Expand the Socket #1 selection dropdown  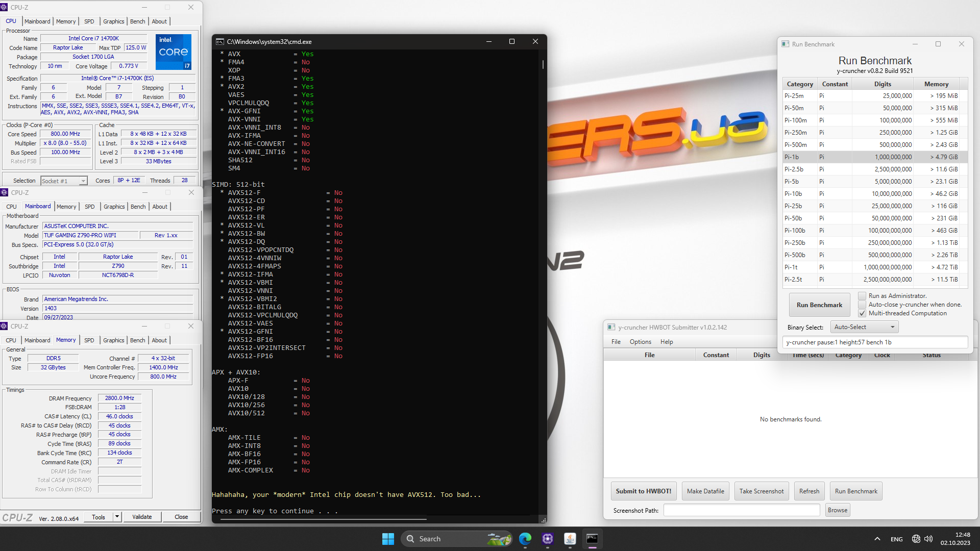click(x=83, y=181)
